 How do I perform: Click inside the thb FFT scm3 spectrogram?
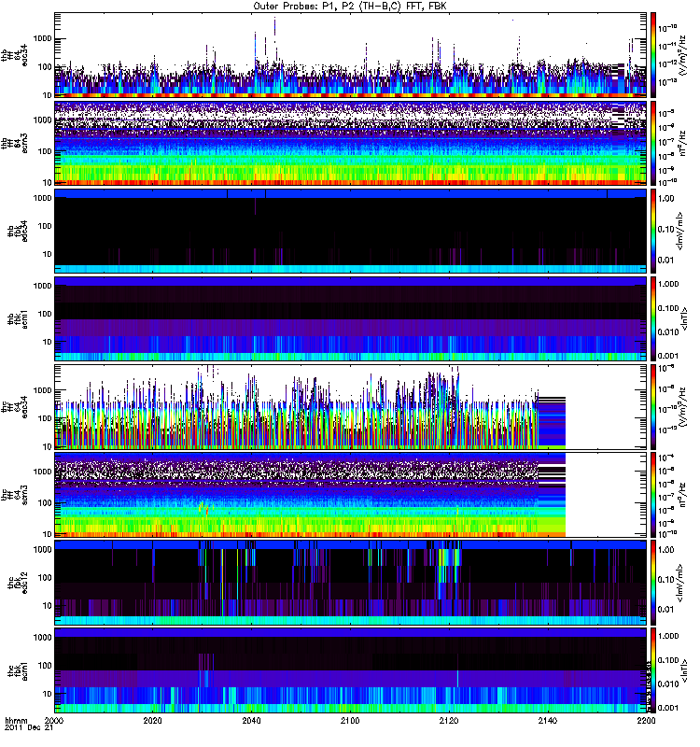click(350, 142)
